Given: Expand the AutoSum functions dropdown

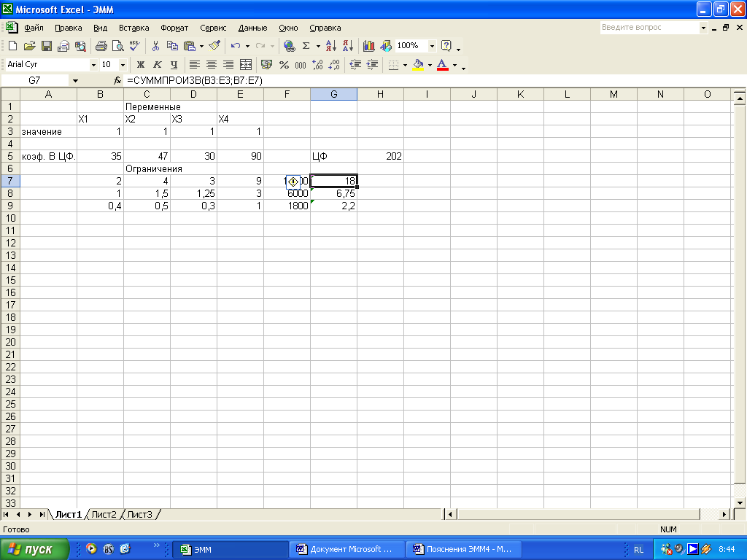Looking at the screenshot, I should click(318, 46).
